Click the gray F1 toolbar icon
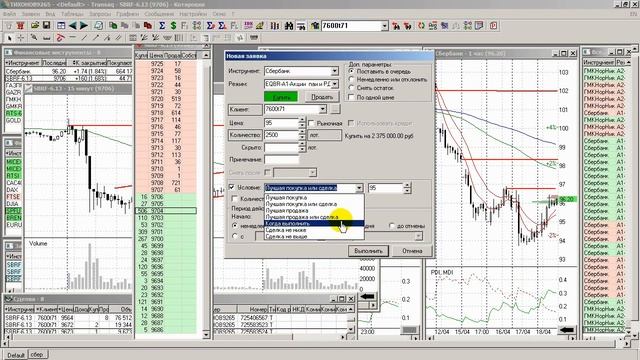 click(185, 25)
